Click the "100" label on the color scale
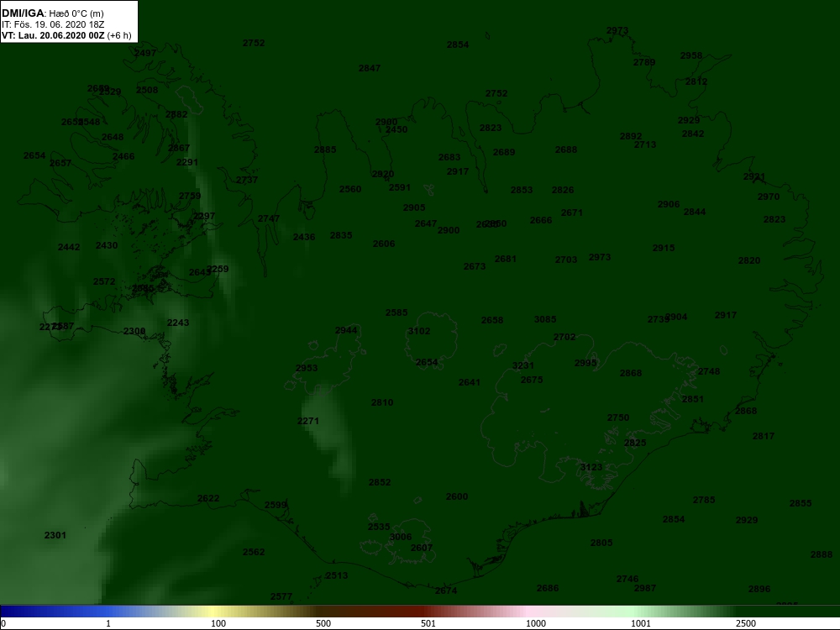This screenshot has height=630, width=840. [x=218, y=623]
